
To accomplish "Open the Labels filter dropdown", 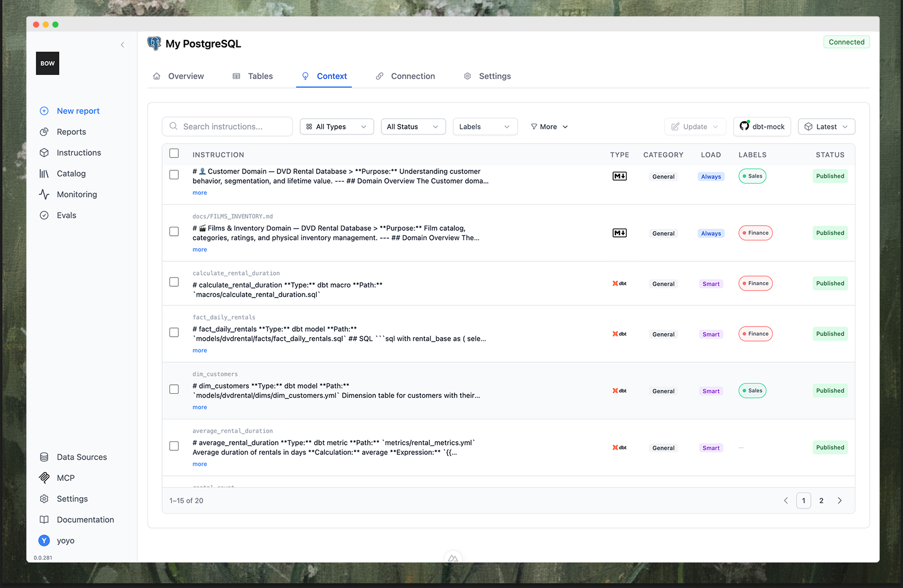I will 485,127.
